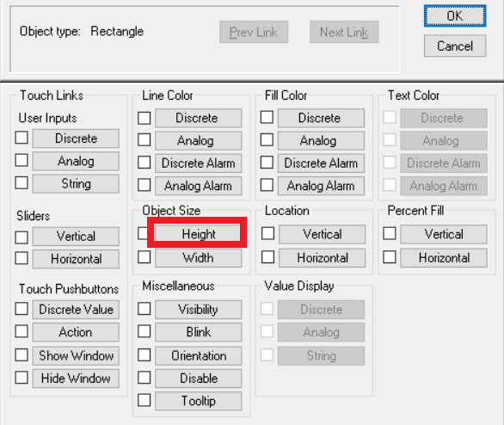Enable the Percent Fill Vertical checkbox

coord(390,233)
